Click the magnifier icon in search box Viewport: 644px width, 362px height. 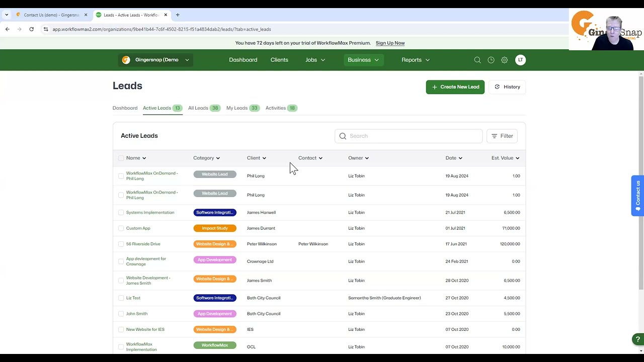coord(343,136)
